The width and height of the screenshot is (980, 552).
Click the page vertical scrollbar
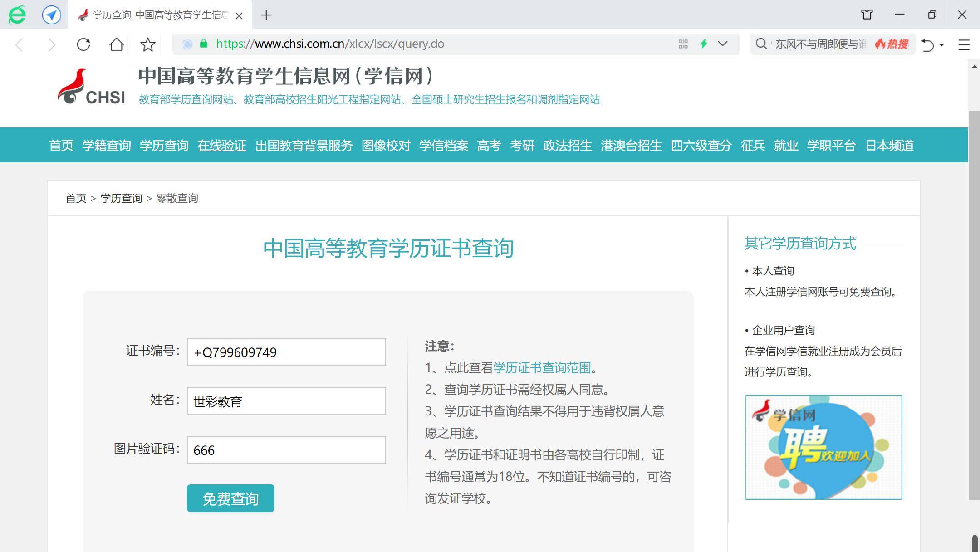pos(974,305)
